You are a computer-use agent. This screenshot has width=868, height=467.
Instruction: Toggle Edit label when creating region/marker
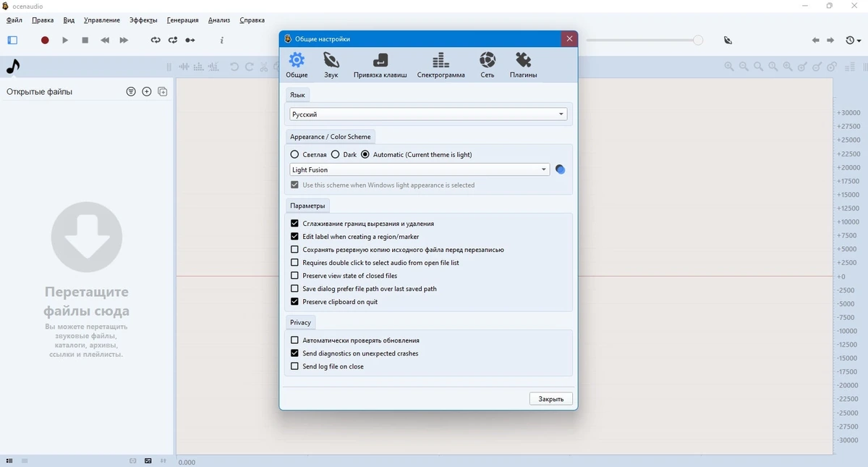(294, 237)
